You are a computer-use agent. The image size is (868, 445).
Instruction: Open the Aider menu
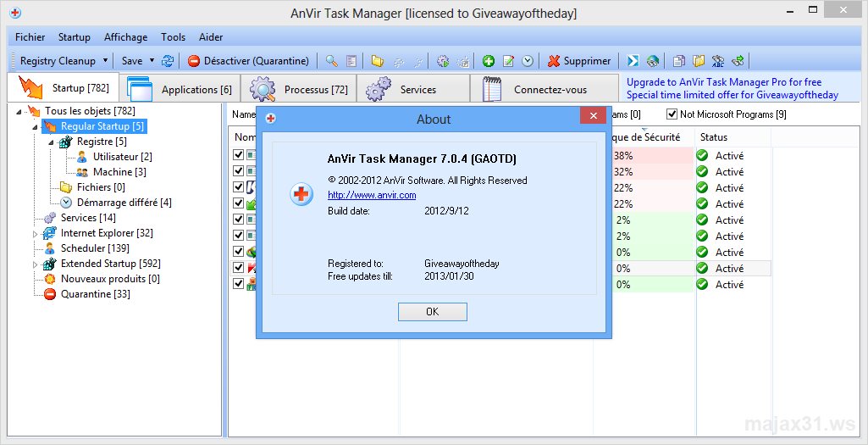coord(211,37)
